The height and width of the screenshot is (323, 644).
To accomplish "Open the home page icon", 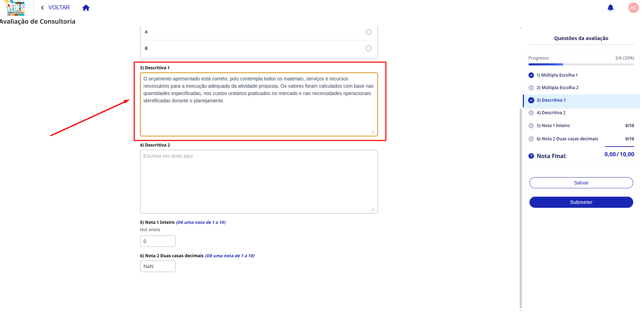I will pos(86,8).
